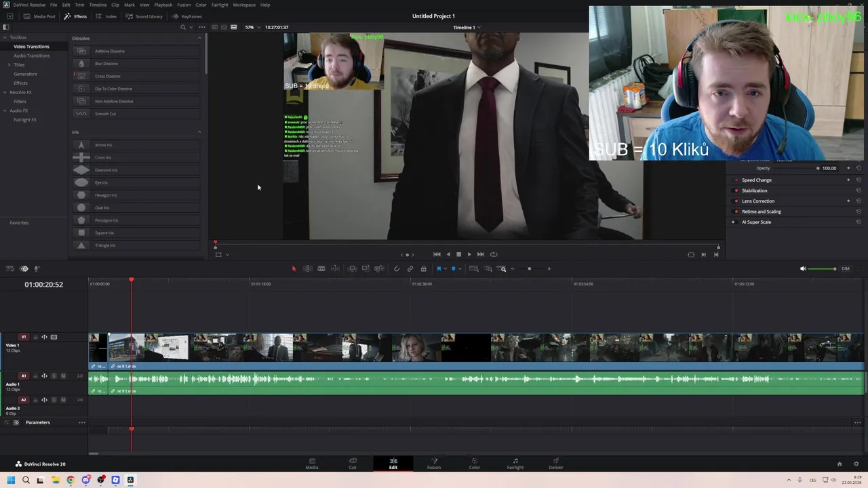Switch to the Color page tab

[475, 464]
